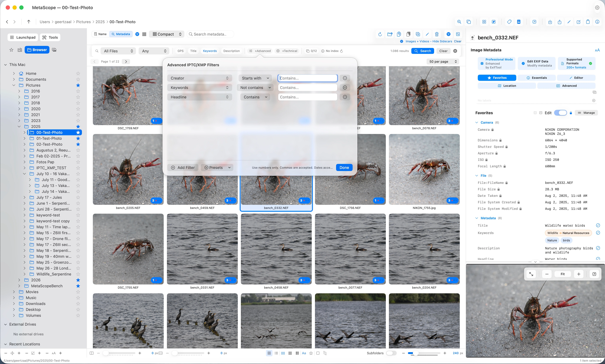This screenshot has height=364, width=605.
Task: Zoom in on preview with plus button
Action: click(x=579, y=274)
